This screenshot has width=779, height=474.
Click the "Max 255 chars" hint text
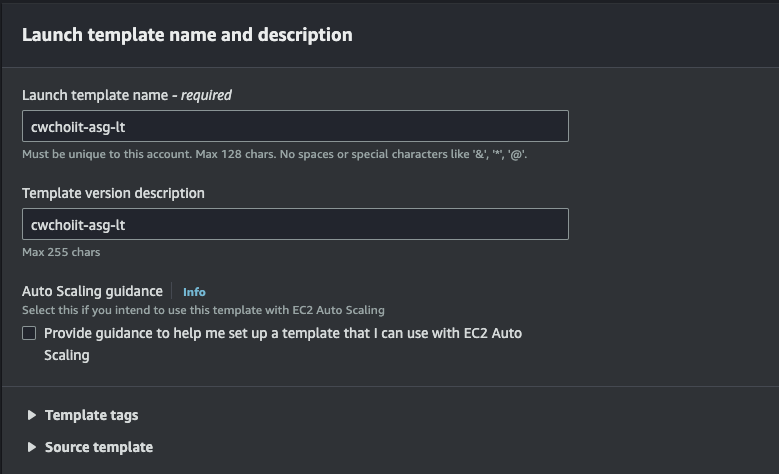61,252
